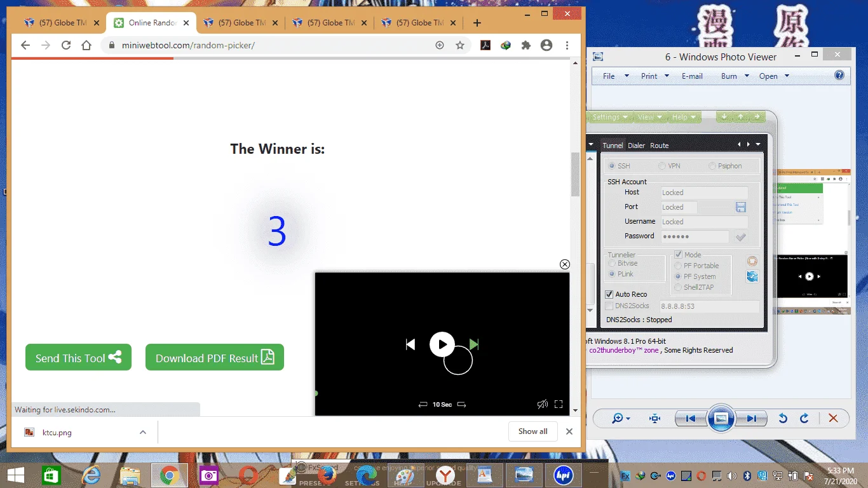Image resolution: width=868 pixels, height=488 pixels.
Task: Reload the random picker page
Action: pyautogui.click(x=66, y=45)
